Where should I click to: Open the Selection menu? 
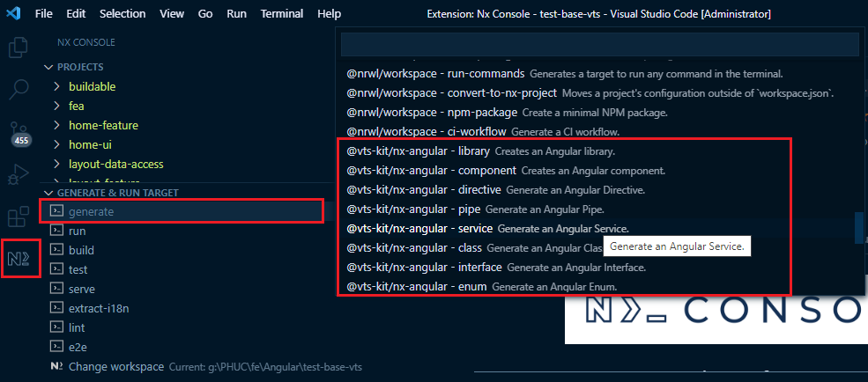click(122, 14)
